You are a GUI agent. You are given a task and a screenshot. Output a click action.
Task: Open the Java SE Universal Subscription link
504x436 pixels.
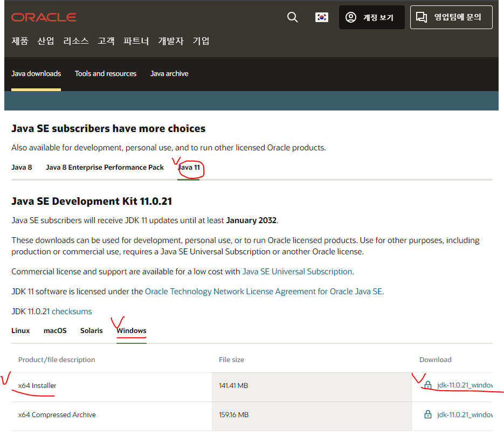(297, 272)
